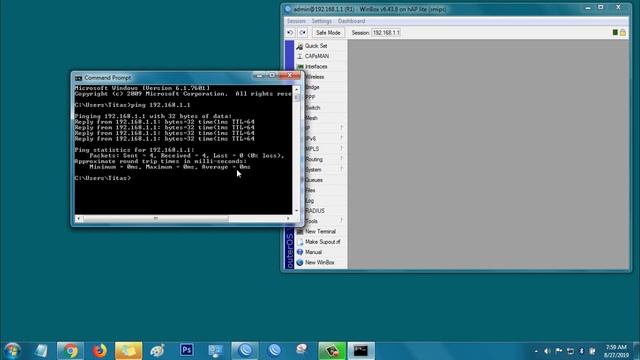
Task: Open the Session menu in WinBox
Action: (296, 21)
